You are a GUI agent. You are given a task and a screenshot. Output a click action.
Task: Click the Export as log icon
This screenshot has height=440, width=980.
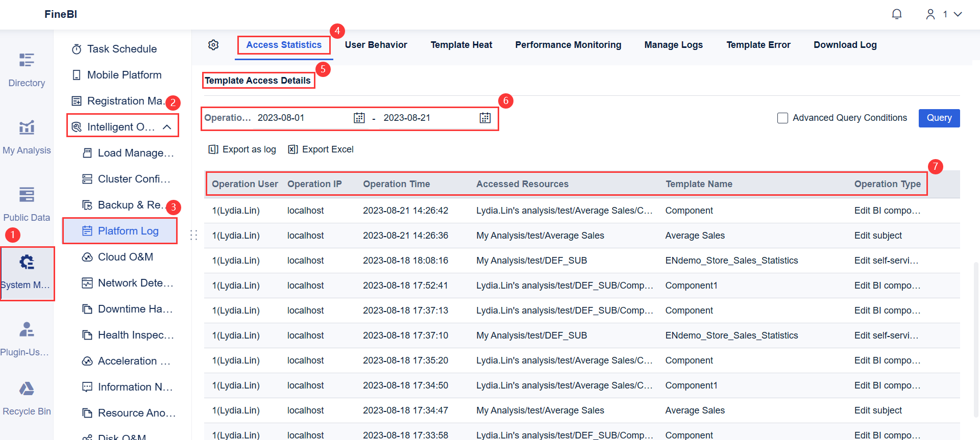click(213, 149)
